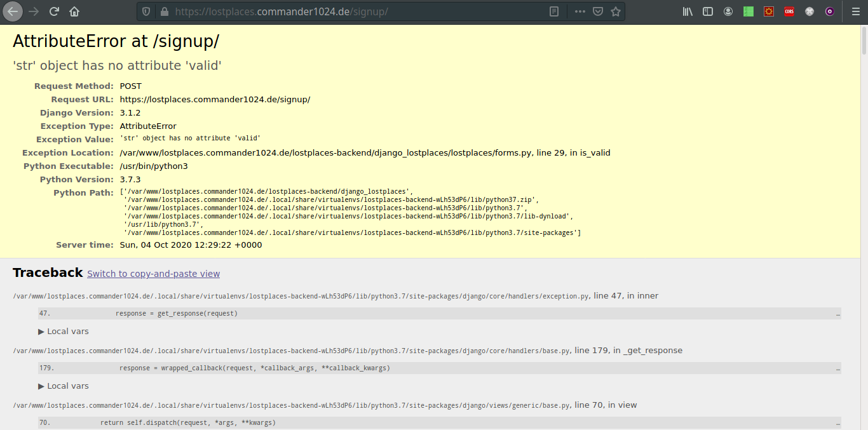The width and height of the screenshot is (868, 430).
Task: Click the green extension icon
Action: click(749, 11)
